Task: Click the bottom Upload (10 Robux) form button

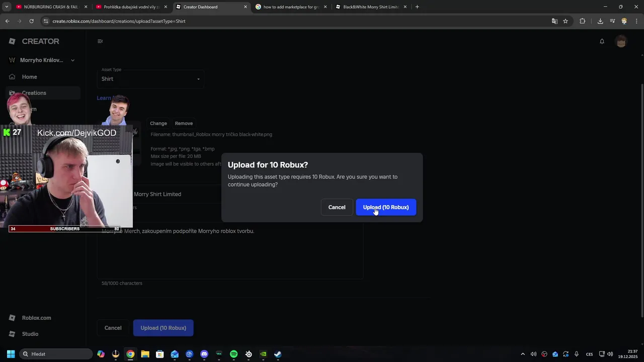Action: click(x=163, y=328)
